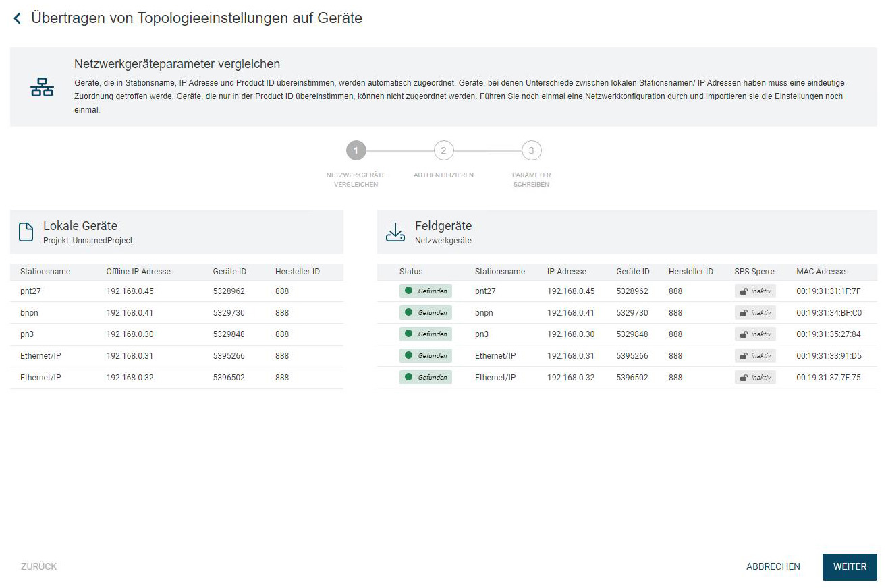
Task: Click local device row pnt27 station name
Action: point(31,291)
